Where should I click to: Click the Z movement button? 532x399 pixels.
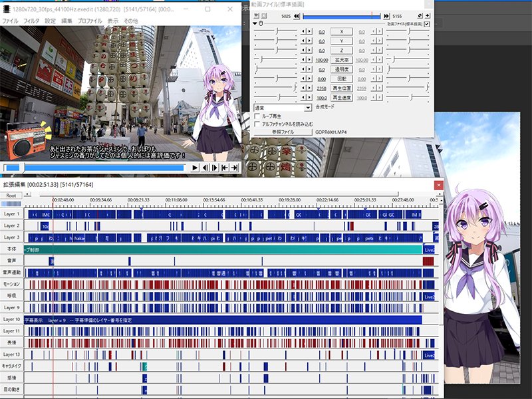tap(342, 51)
